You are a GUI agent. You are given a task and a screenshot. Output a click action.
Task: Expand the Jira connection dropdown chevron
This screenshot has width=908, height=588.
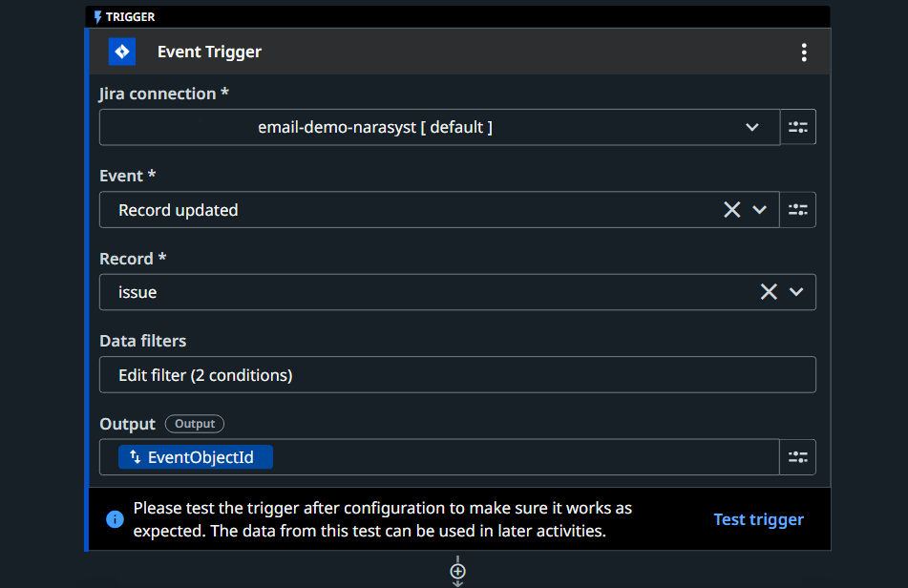(x=751, y=127)
